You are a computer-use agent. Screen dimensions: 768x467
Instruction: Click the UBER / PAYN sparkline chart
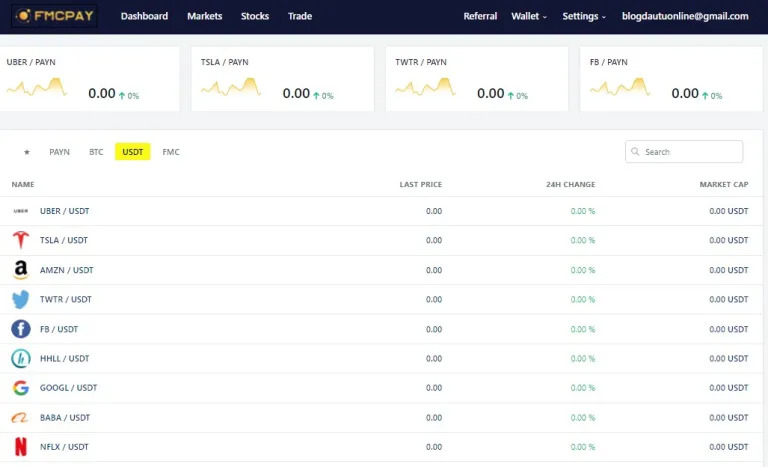37,87
